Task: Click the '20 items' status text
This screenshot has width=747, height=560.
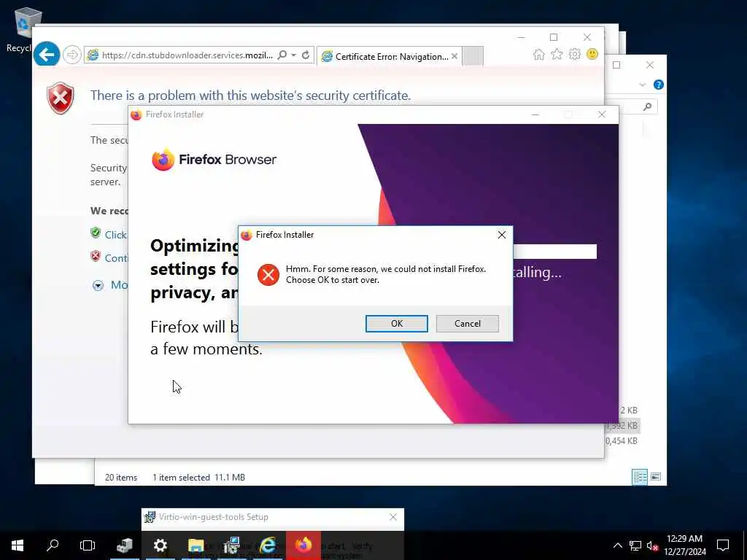Action: click(121, 477)
